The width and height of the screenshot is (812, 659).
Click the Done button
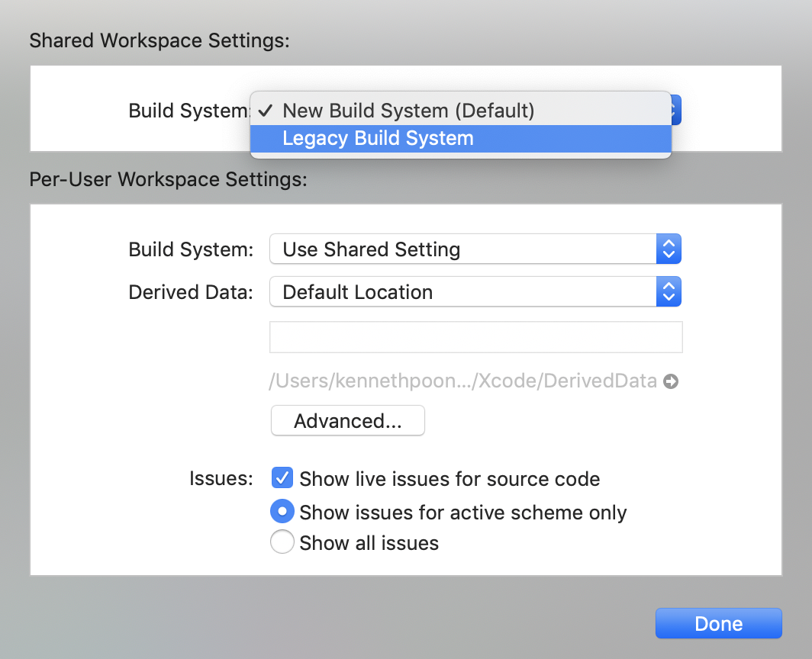tap(718, 623)
